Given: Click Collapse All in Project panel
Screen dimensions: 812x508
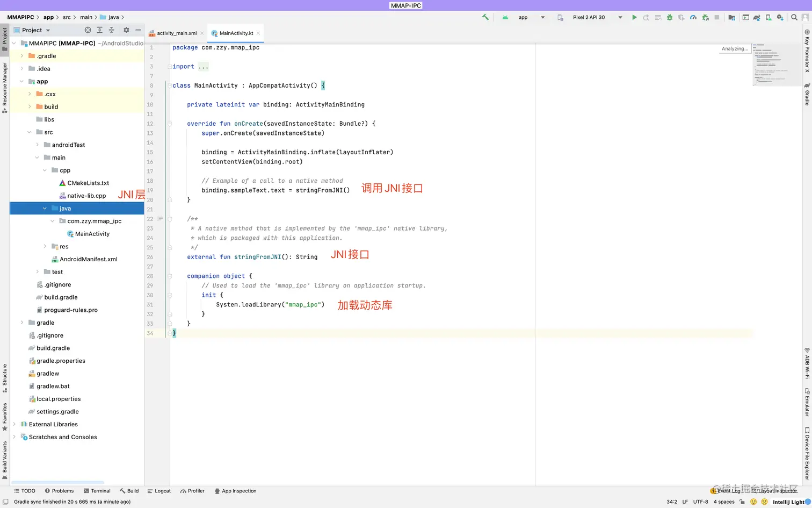Looking at the screenshot, I should (111, 30).
